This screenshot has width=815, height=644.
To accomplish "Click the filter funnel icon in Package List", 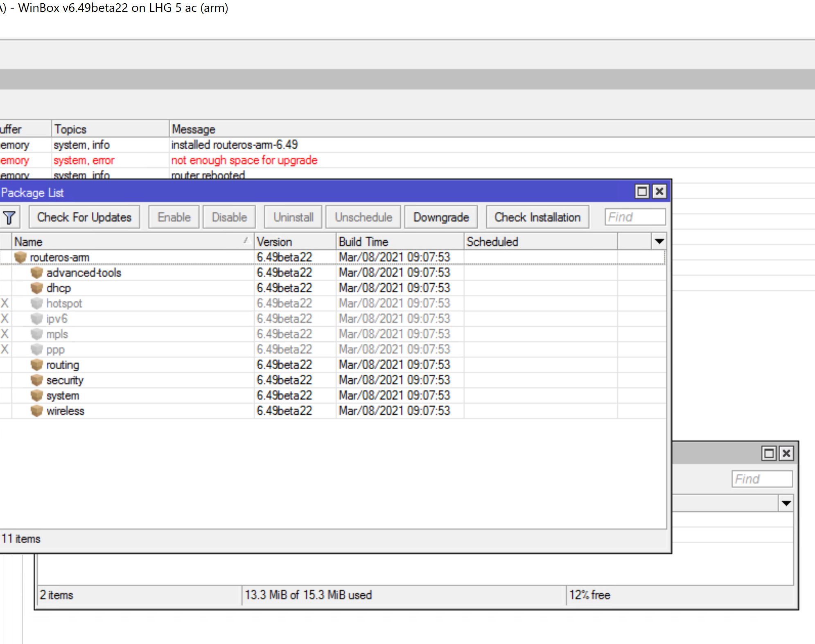I will (10, 217).
